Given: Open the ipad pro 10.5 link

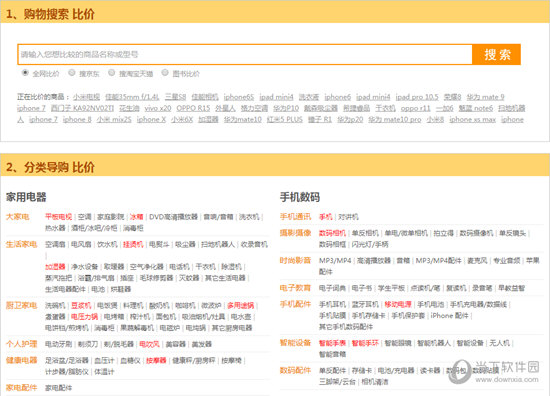Looking at the screenshot, I should click(x=417, y=97).
